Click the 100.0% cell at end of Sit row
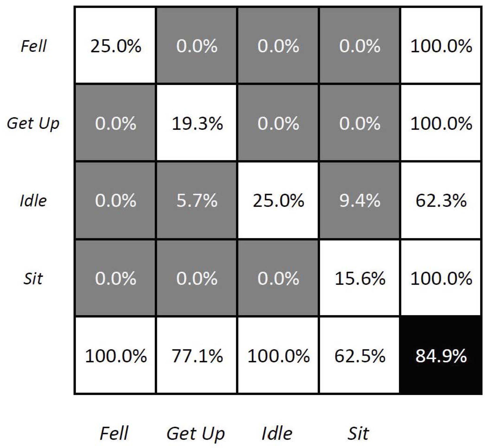The width and height of the screenshot is (490, 448). pos(441,279)
